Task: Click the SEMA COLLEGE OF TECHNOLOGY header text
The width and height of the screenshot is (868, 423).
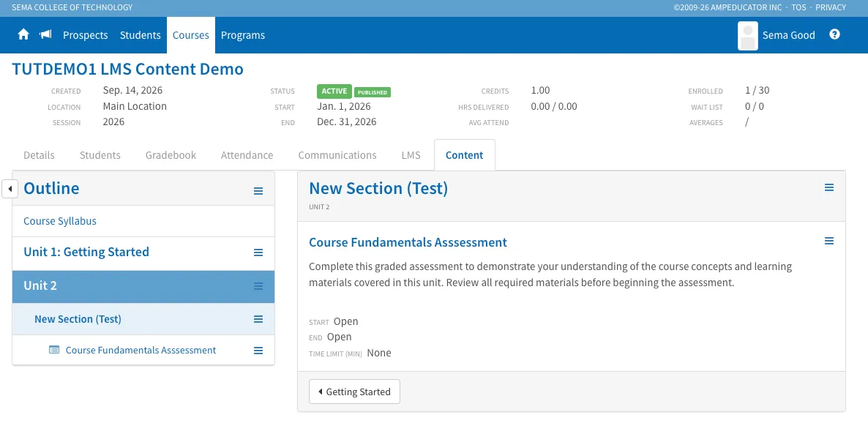Action: tap(72, 8)
